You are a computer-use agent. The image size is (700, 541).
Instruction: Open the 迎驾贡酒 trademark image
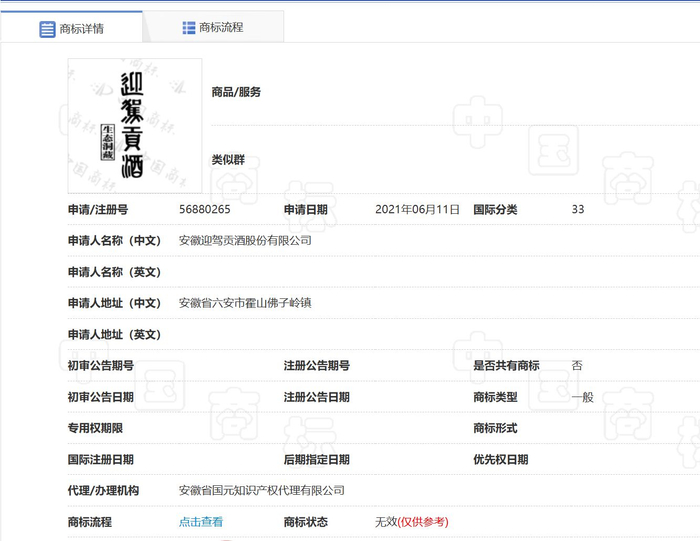(134, 126)
